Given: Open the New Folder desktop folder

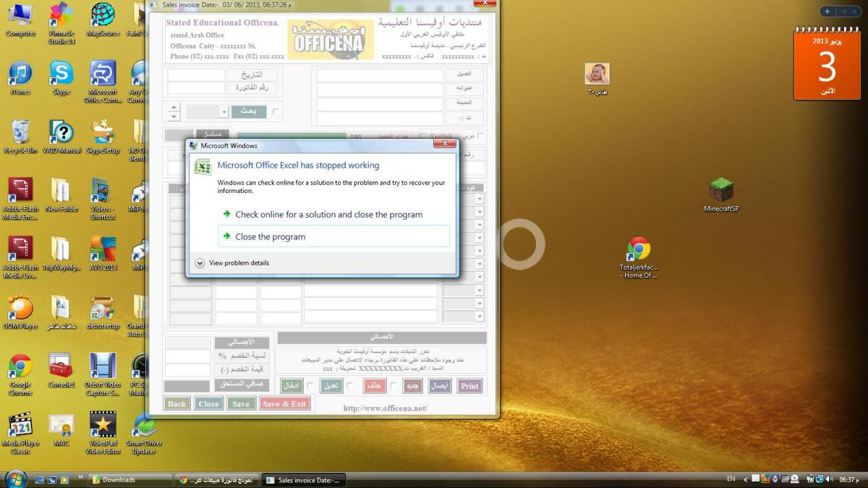Looking at the screenshot, I should pos(61,195).
